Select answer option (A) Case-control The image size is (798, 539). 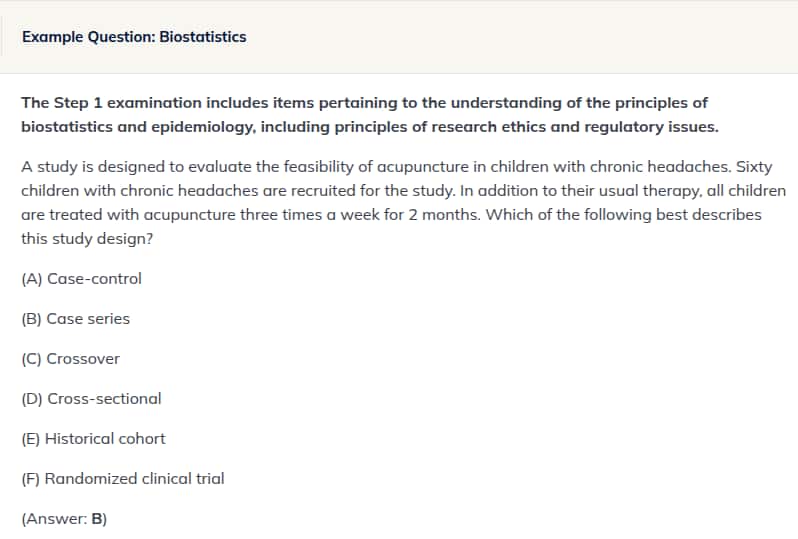[x=81, y=279]
